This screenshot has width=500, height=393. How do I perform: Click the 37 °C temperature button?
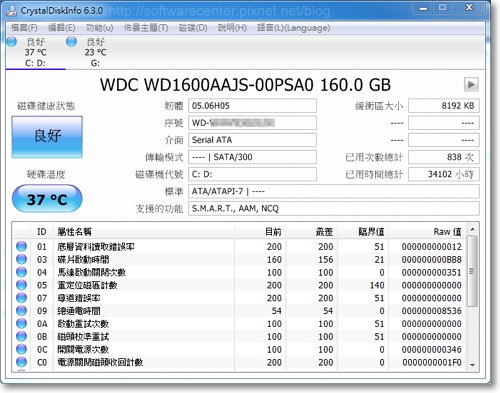47,199
